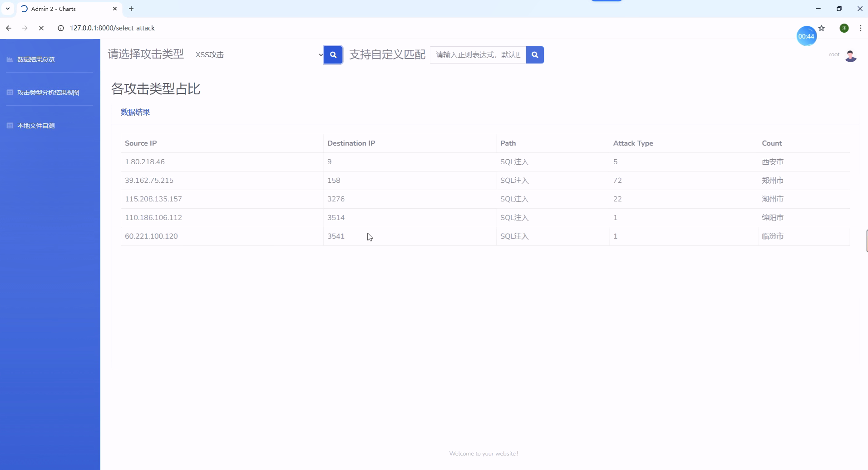The height and width of the screenshot is (470, 868).
Task: Click the 数据结果 heading link
Action: coord(135,112)
